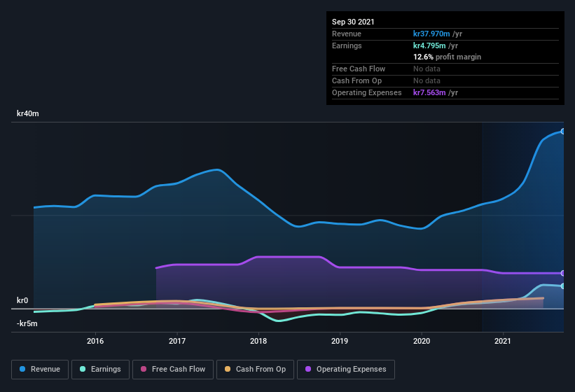575x392 pixels.
Task: Click the kr4.795m earnings value
Action: point(429,45)
